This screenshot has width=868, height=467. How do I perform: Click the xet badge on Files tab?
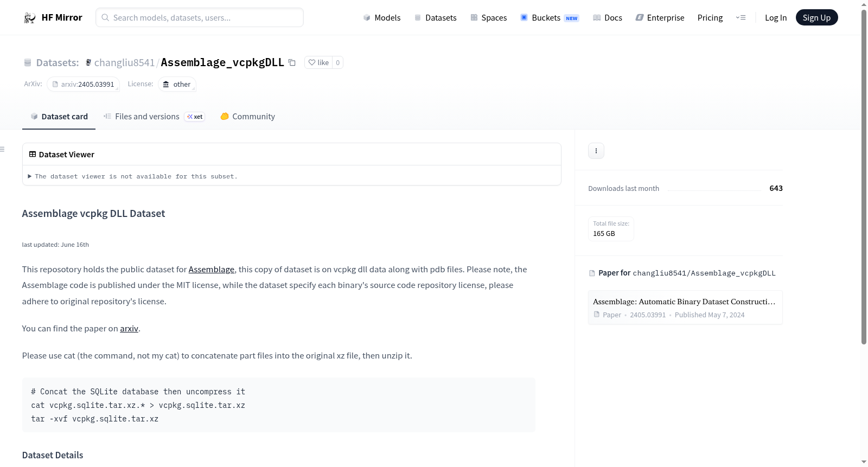[x=195, y=117]
